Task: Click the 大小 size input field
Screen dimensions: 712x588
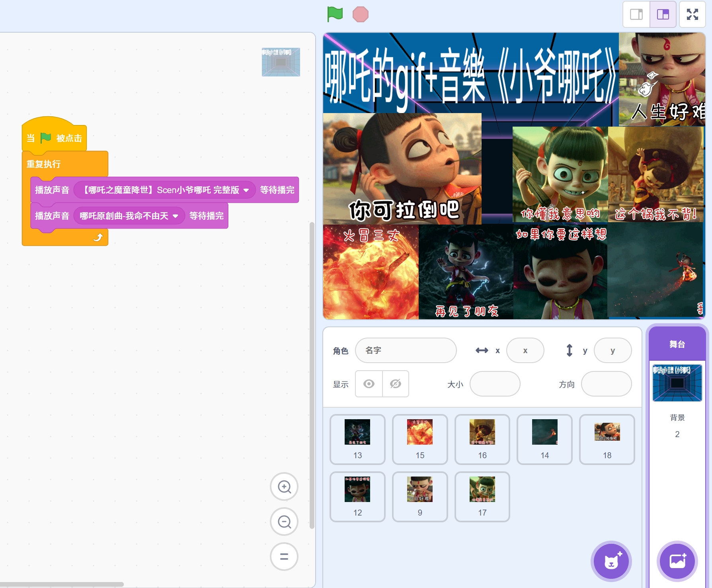Action: pyautogui.click(x=495, y=384)
